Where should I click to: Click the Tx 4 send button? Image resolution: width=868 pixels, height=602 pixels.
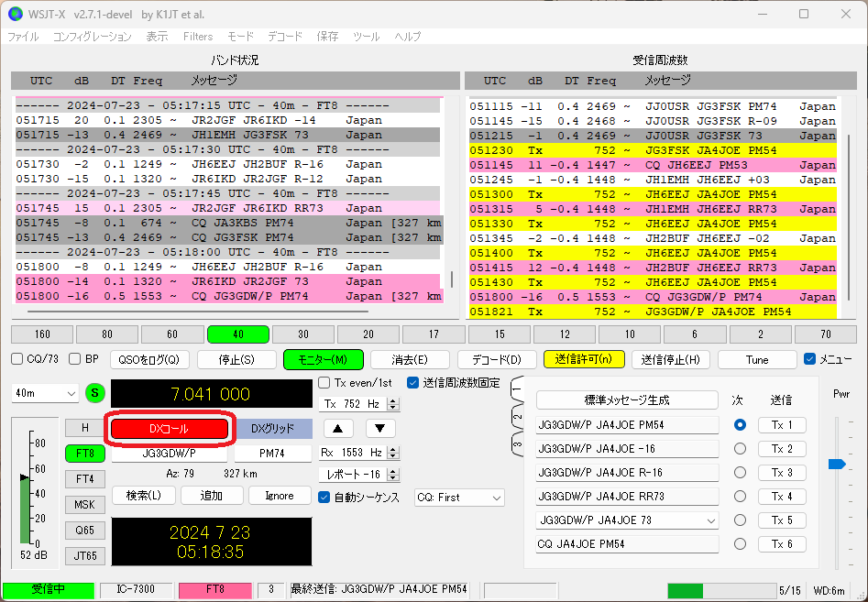782,497
